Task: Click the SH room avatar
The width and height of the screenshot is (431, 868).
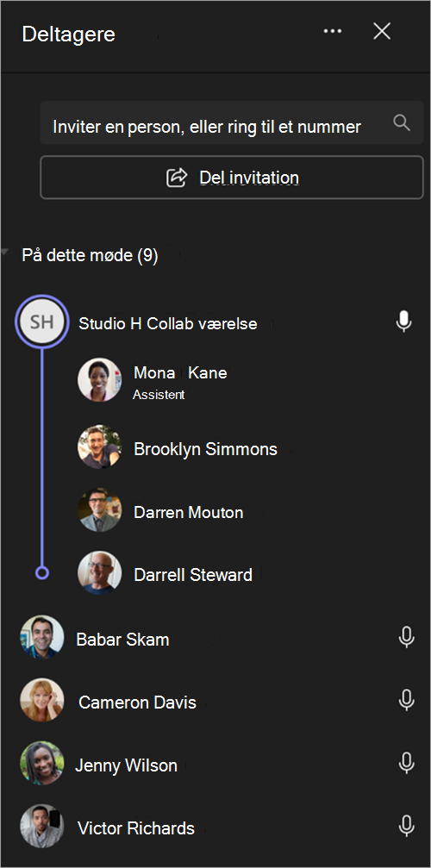Action: pos(42,322)
